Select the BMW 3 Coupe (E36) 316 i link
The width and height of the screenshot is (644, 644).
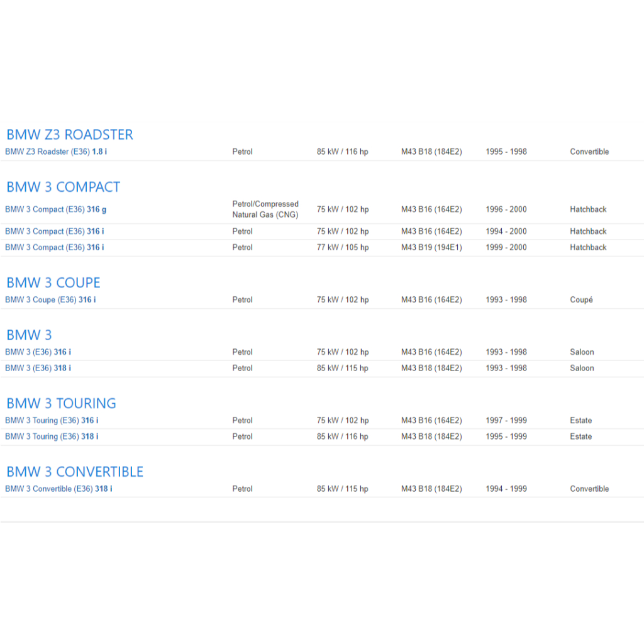tap(50, 300)
